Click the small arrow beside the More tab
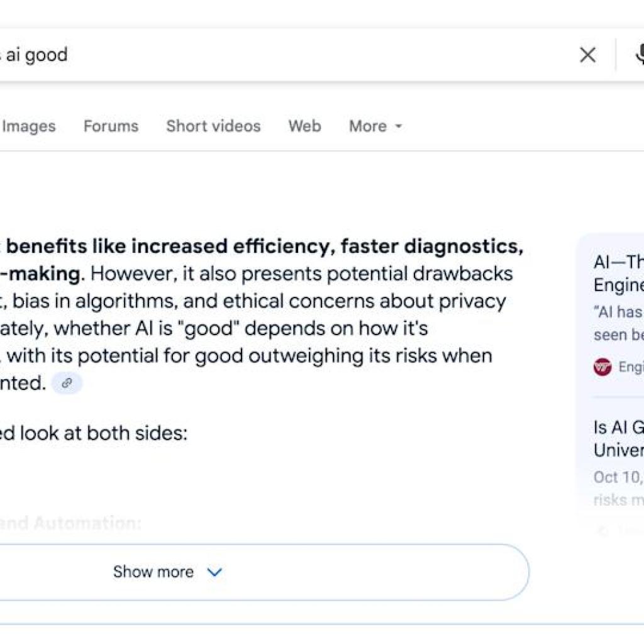 [x=399, y=126]
